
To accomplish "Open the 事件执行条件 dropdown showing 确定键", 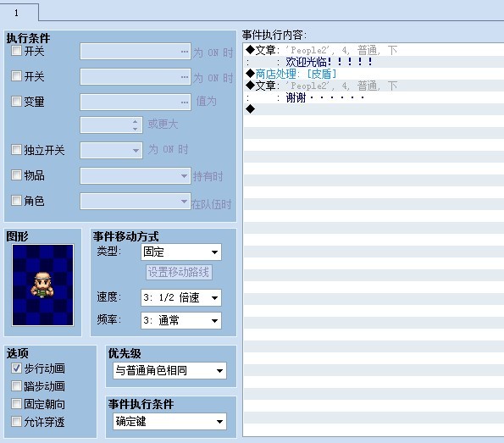I will coord(169,422).
